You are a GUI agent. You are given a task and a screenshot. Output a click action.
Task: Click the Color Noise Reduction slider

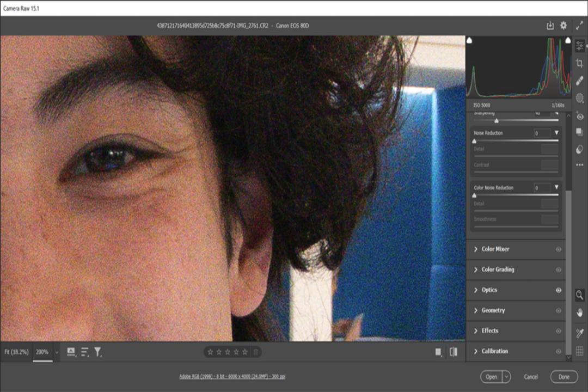tap(516, 195)
